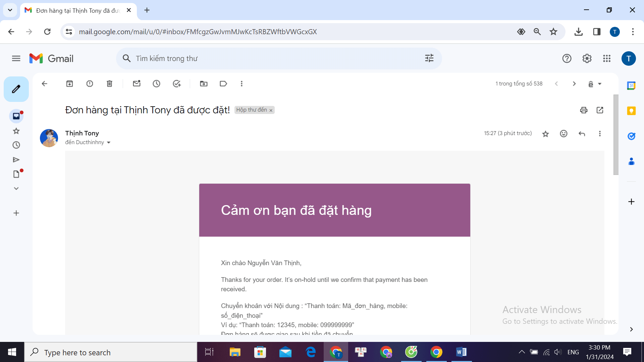This screenshot has height=362, width=644.
Task: Open Google Calendar side panel
Action: click(632, 85)
